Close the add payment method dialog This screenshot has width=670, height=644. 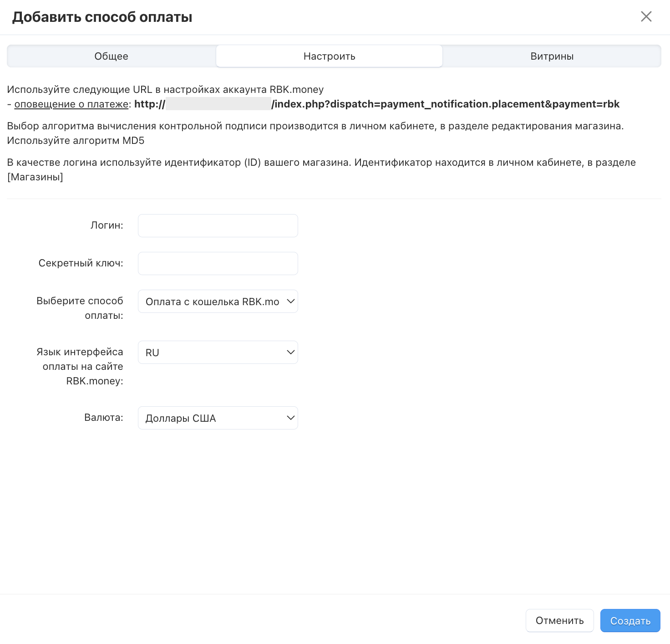(x=646, y=17)
